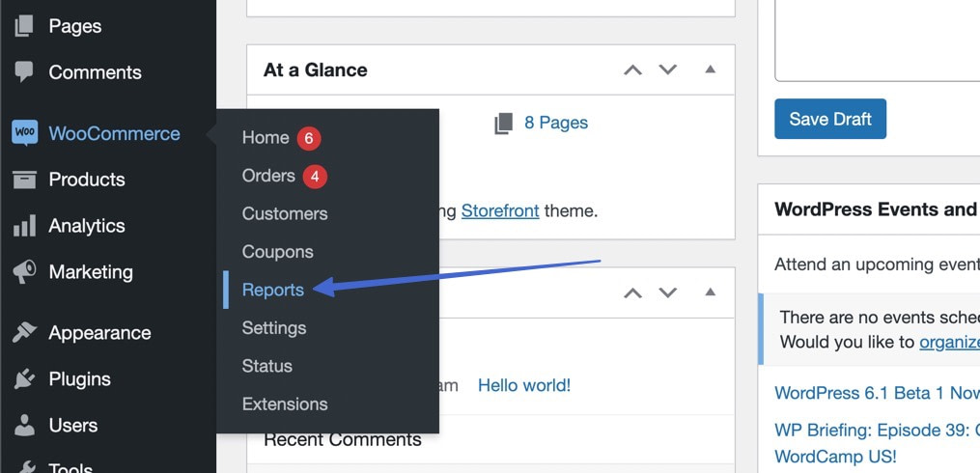Open Pages in the admin sidebar
The height and width of the screenshot is (473, 980).
click(x=75, y=26)
